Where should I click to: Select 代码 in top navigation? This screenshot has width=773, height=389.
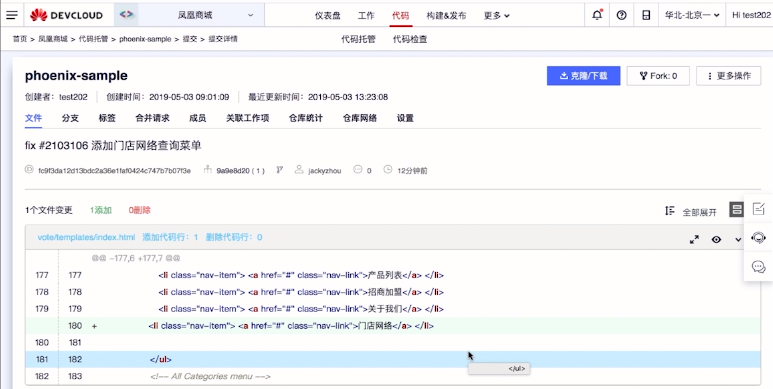coord(400,16)
